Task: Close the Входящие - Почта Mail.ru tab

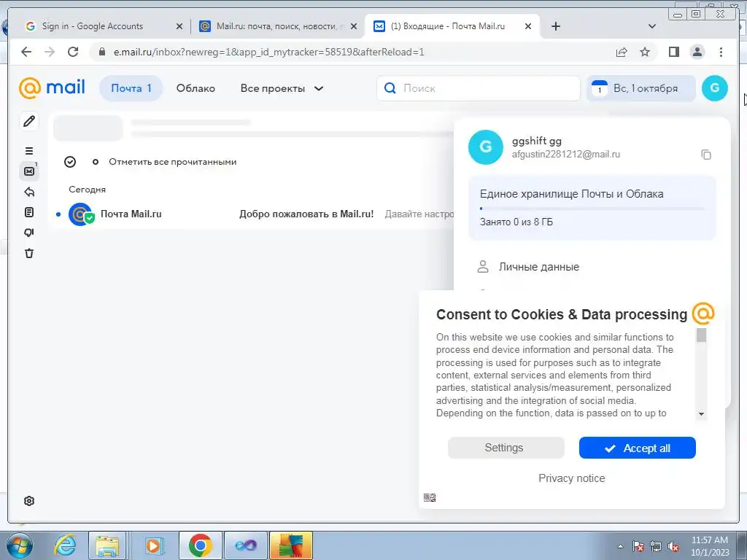Action: click(x=528, y=26)
